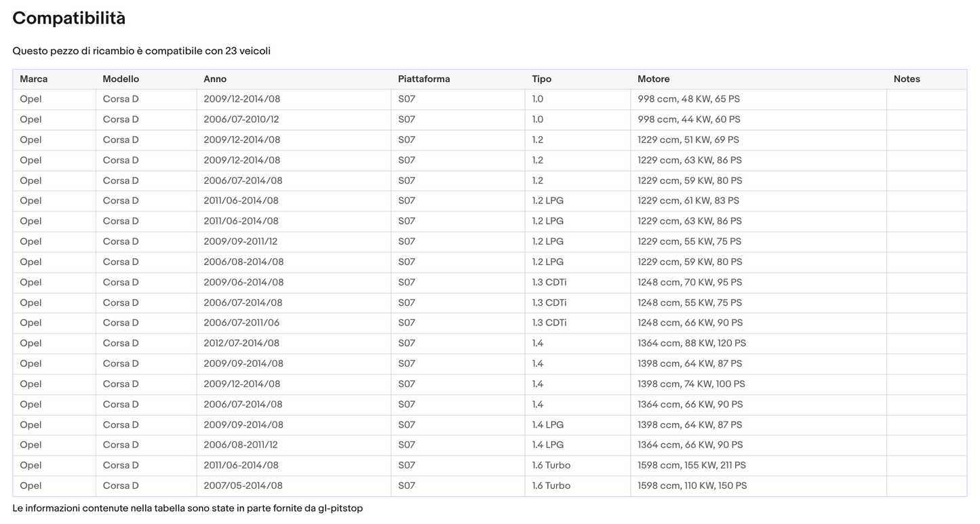Click 1.6 Turbo in the 110 KW row
Image resolution: width=980 pixels, height=524 pixels.
click(551, 485)
